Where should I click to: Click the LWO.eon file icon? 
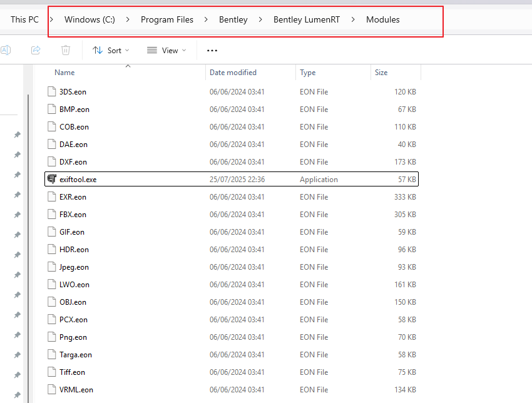point(51,284)
